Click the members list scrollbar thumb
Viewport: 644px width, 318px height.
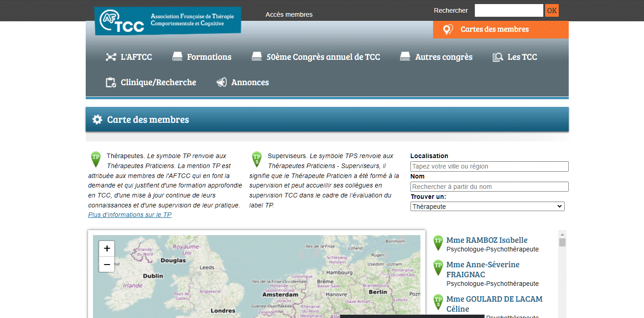click(562, 242)
